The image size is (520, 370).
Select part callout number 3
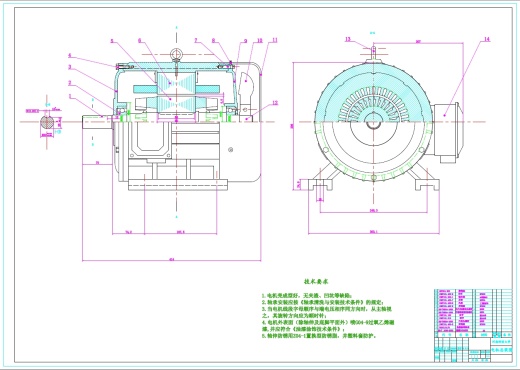[x=70, y=67]
